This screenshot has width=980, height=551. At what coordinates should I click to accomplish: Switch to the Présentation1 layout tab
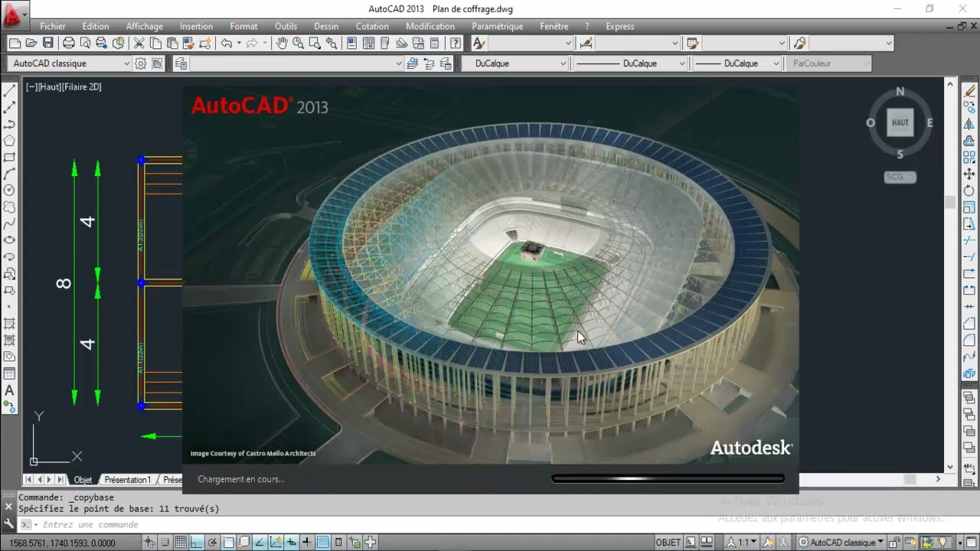pyautogui.click(x=128, y=480)
